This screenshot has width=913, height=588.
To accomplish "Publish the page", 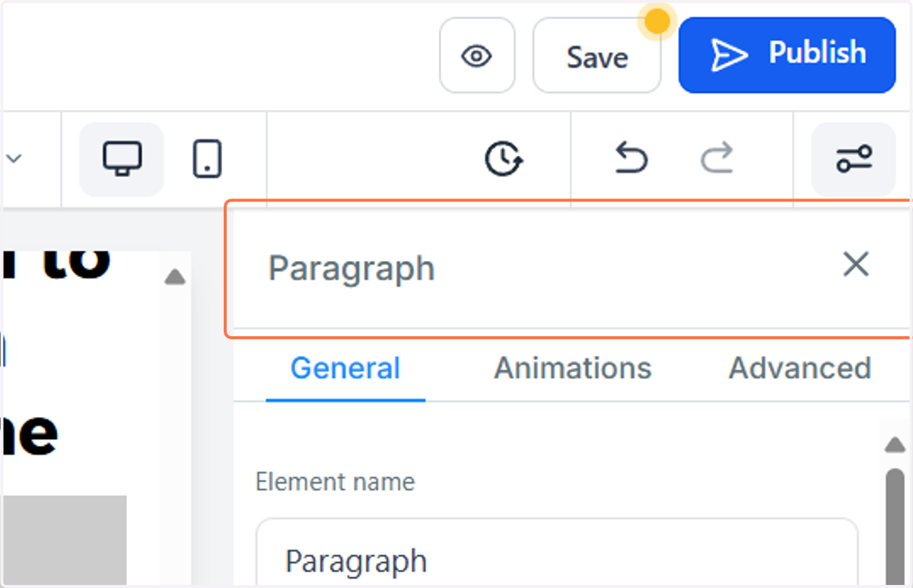I will 787,55.
